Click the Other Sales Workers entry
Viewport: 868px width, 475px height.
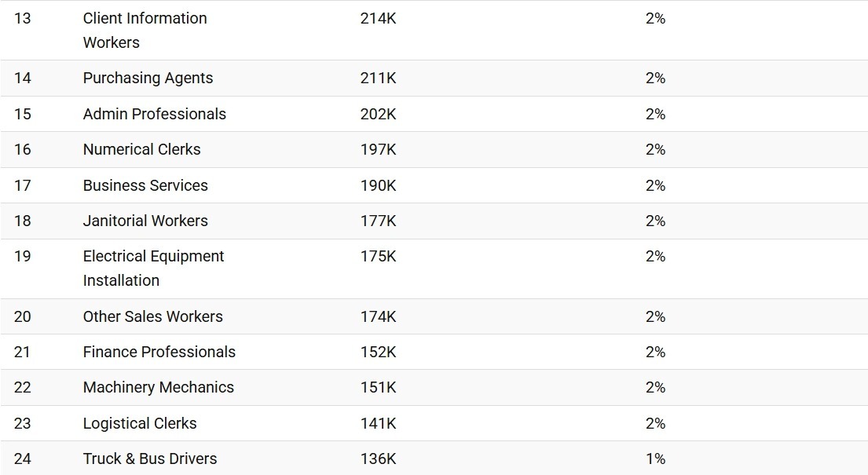pos(153,316)
